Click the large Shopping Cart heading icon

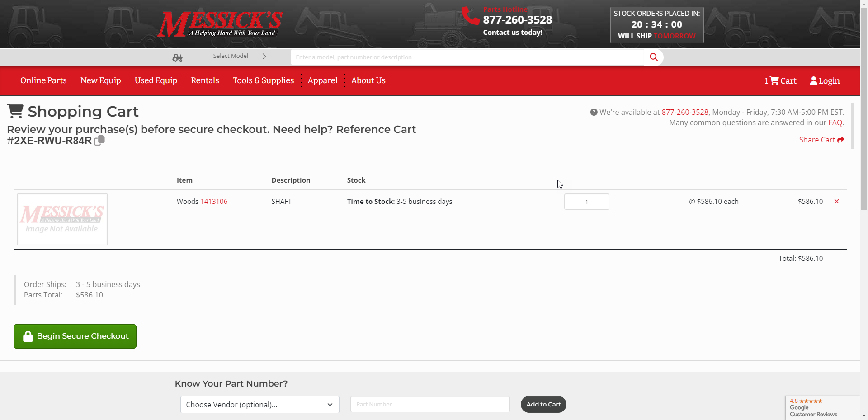coord(15,111)
